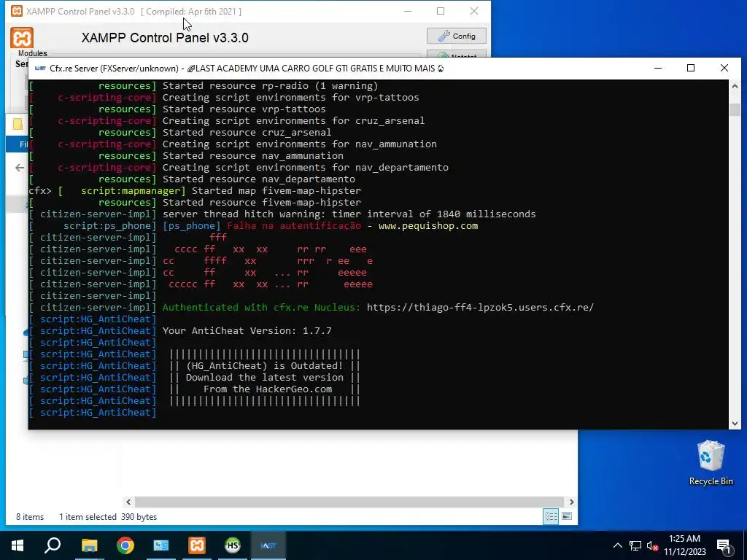Click the '8 items' status bar text
Screen dimensions: 747x560
point(30,517)
